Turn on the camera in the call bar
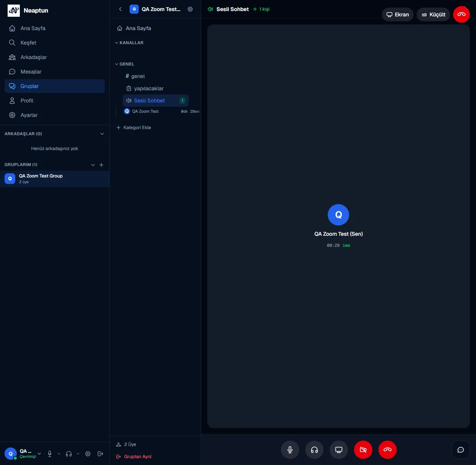 pyautogui.click(x=363, y=450)
